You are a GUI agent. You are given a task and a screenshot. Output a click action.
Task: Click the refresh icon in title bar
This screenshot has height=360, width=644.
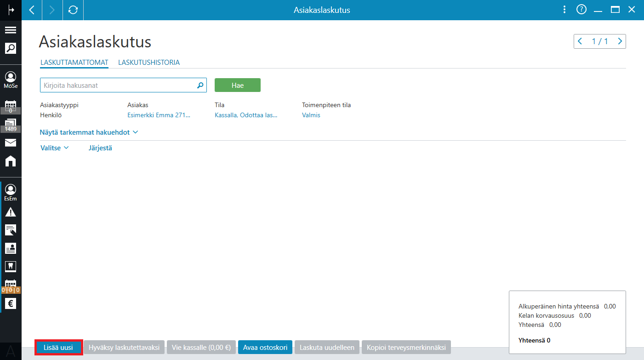[73, 10]
